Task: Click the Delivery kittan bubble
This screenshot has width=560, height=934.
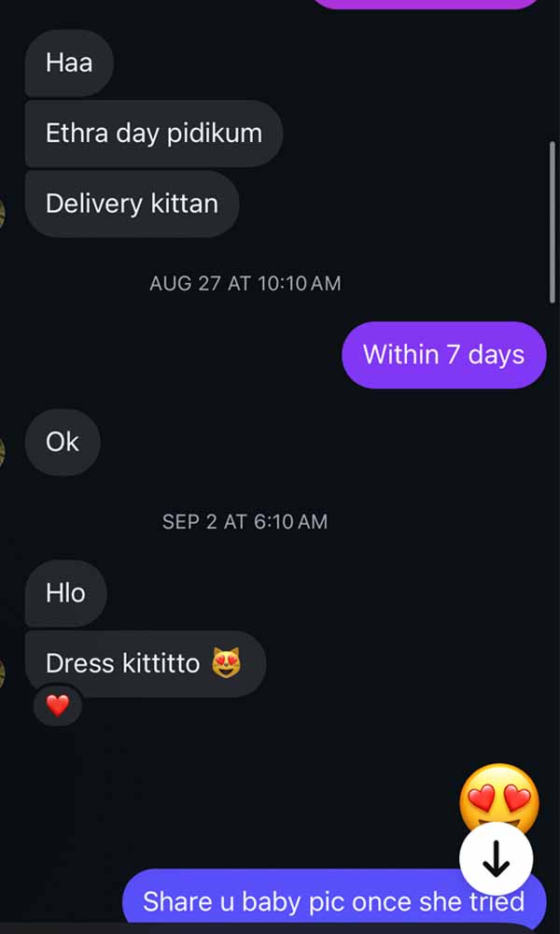Action: 131,204
